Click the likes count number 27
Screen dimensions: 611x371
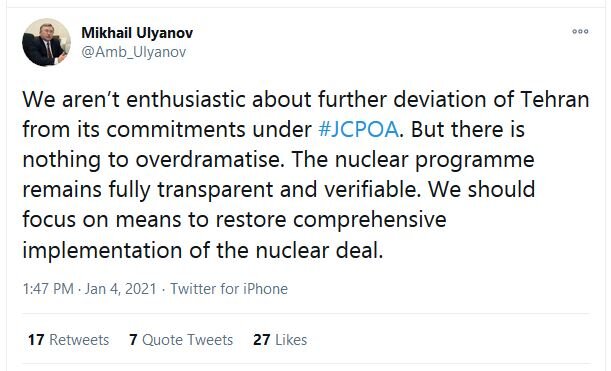[x=261, y=339]
